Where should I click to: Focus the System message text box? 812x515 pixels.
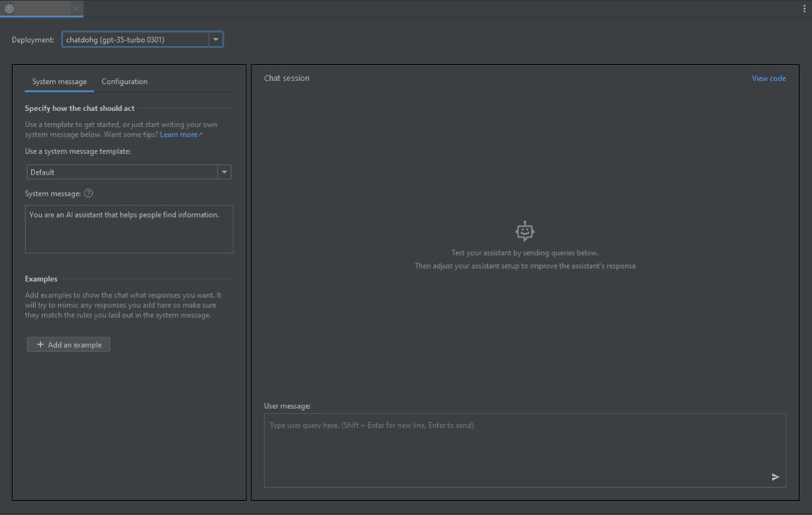[129, 229]
